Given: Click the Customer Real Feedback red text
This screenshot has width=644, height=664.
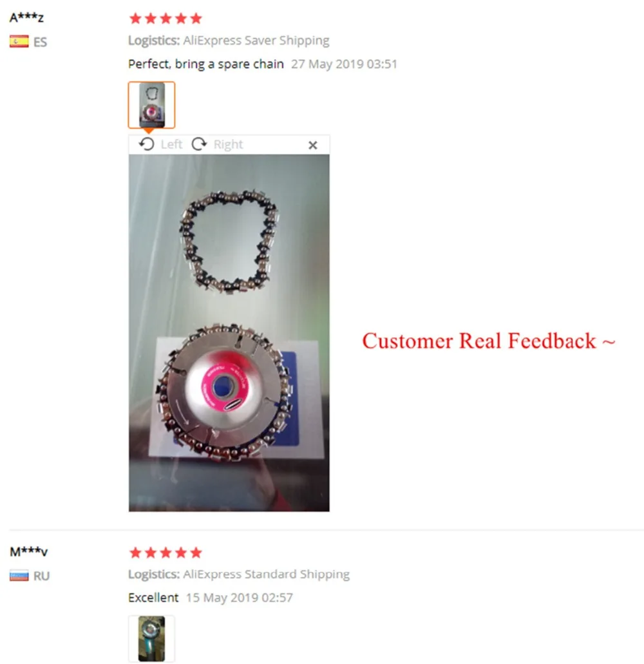Looking at the screenshot, I should [x=489, y=341].
